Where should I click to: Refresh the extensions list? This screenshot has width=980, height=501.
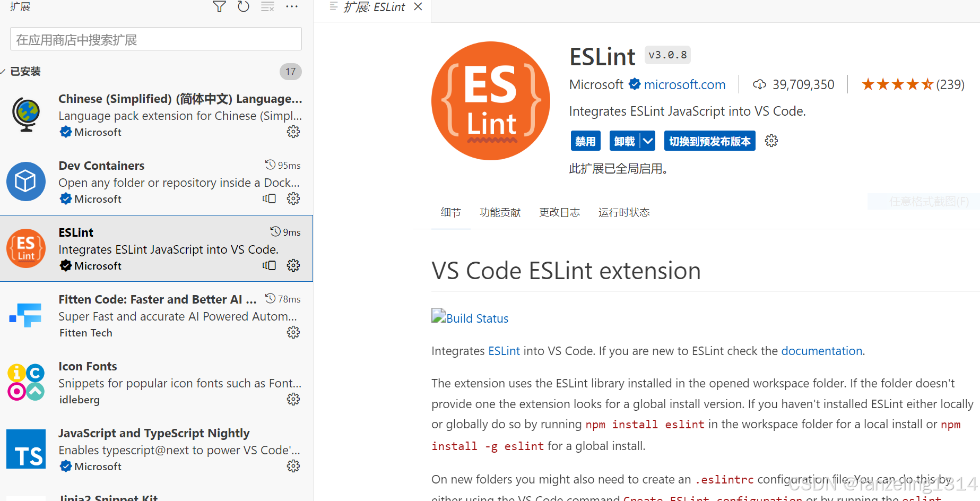click(244, 6)
